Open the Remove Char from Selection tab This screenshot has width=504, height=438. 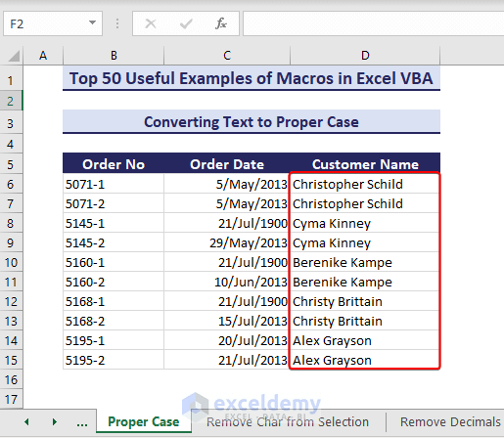point(288,422)
